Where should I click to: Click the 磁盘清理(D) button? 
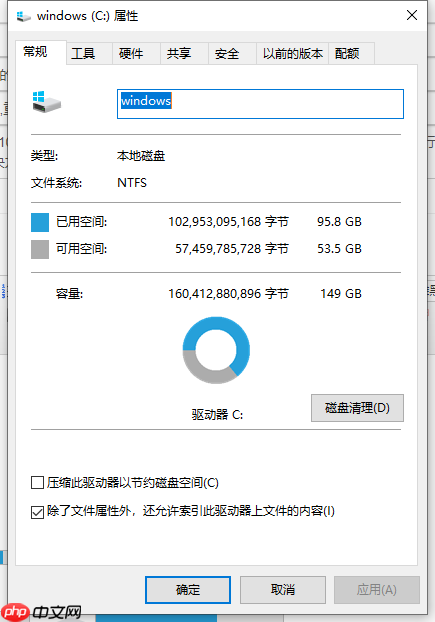coord(357,408)
